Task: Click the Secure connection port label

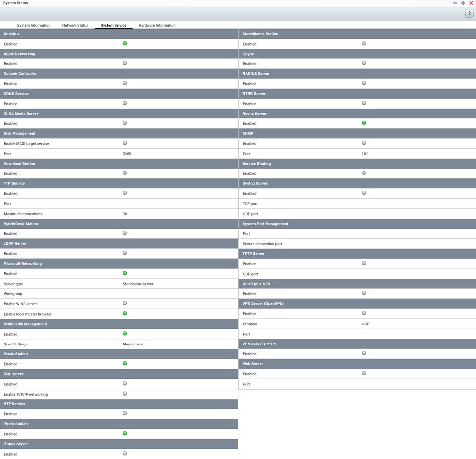Action: pyautogui.click(x=262, y=244)
